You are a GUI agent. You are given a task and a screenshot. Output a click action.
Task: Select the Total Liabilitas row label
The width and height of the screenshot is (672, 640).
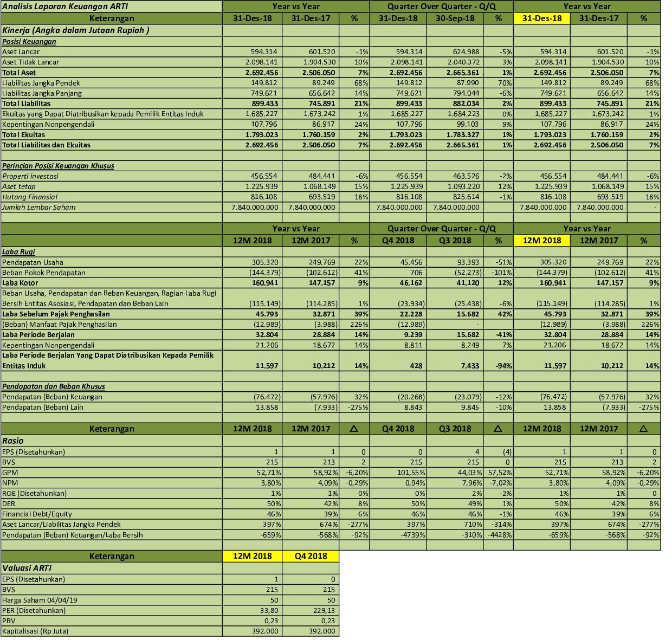(26, 104)
